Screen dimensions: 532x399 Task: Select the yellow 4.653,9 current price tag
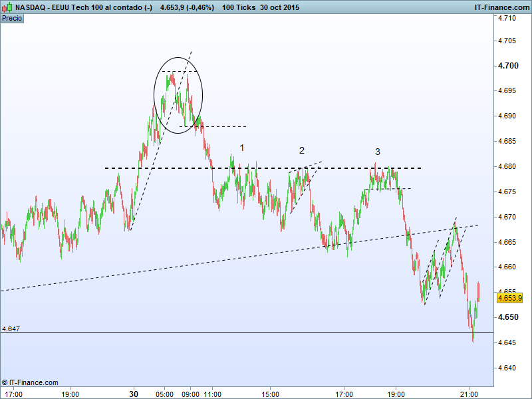click(509, 298)
